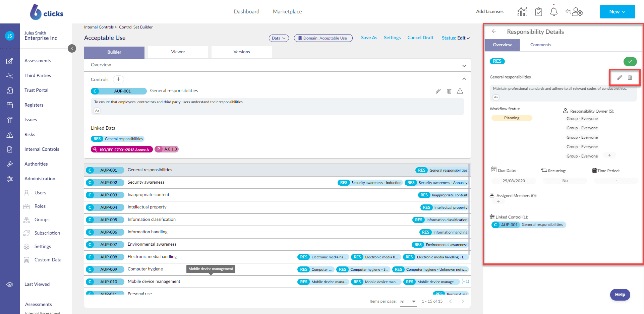Click the pencil icon to edit responsibility

[x=620, y=77]
